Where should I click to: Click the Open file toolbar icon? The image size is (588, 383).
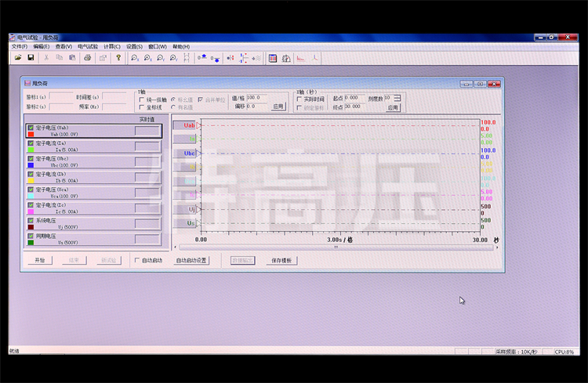pos(17,58)
